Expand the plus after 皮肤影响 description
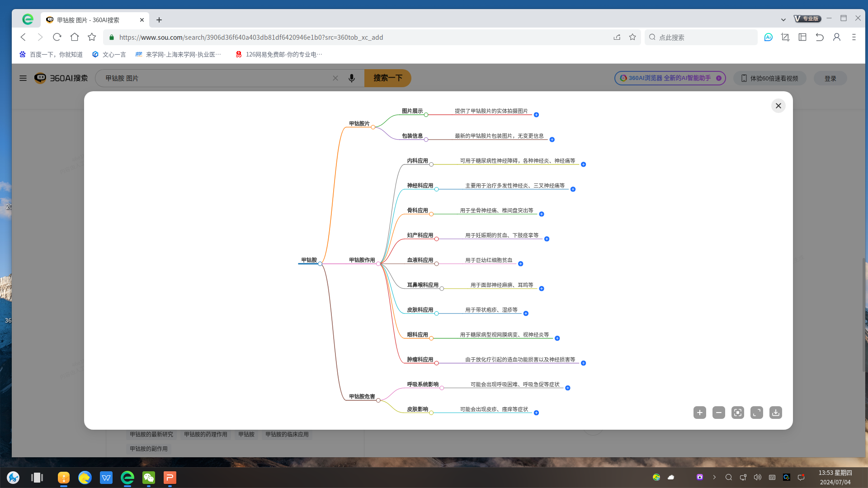This screenshot has height=488, width=868. (x=536, y=413)
